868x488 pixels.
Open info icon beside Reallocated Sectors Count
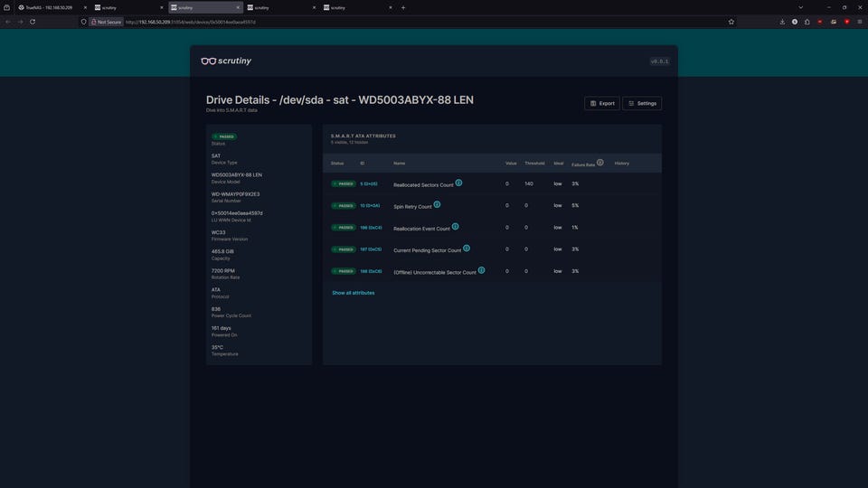(x=458, y=183)
